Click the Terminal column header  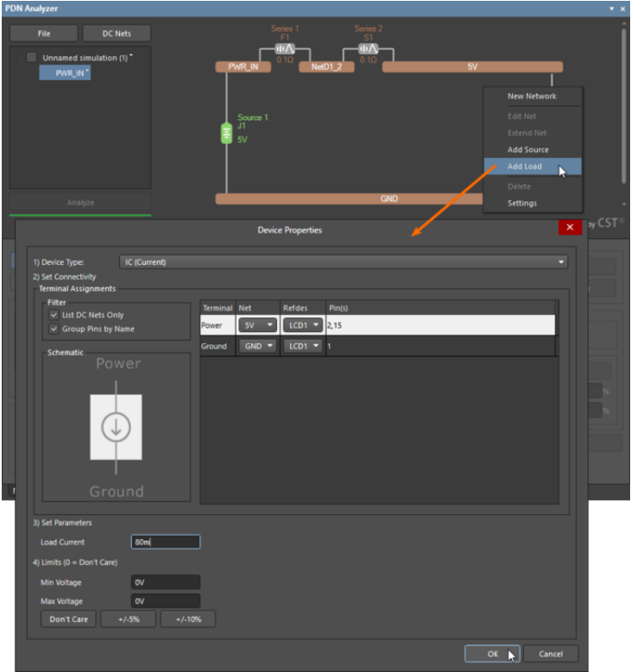click(218, 308)
